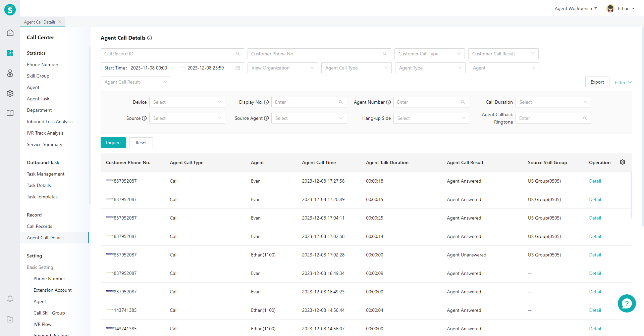Open the agent person icon in sidebar

(x=10, y=73)
